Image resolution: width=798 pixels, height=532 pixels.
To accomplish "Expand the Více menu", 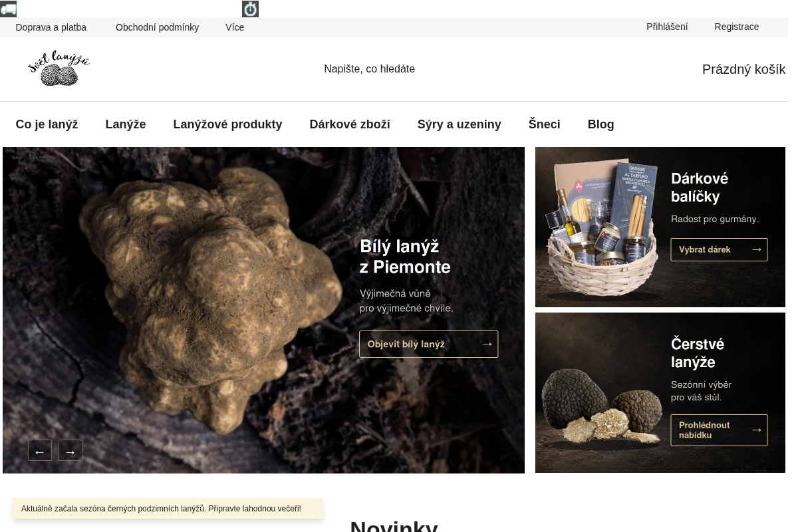I will tap(235, 27).
